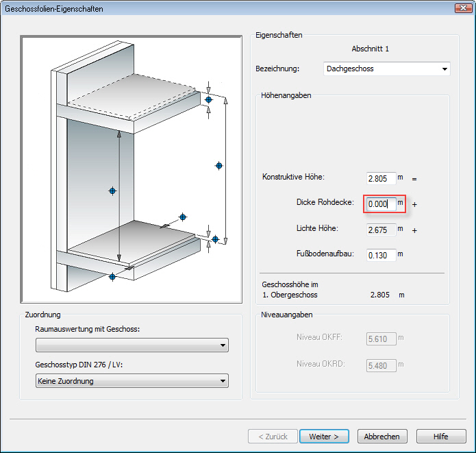
Task: Click the Niveau OKRD field
Action: coord(381,365)
